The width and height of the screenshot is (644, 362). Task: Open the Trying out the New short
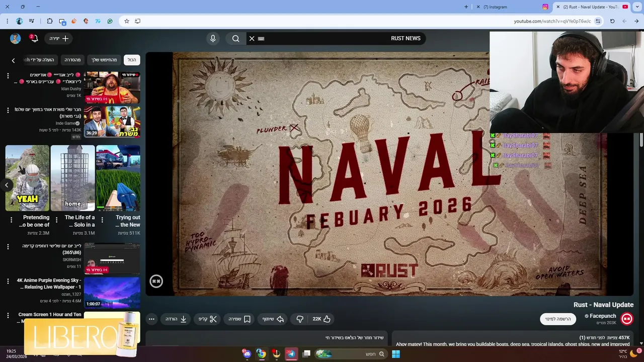(x=118, y=178)
